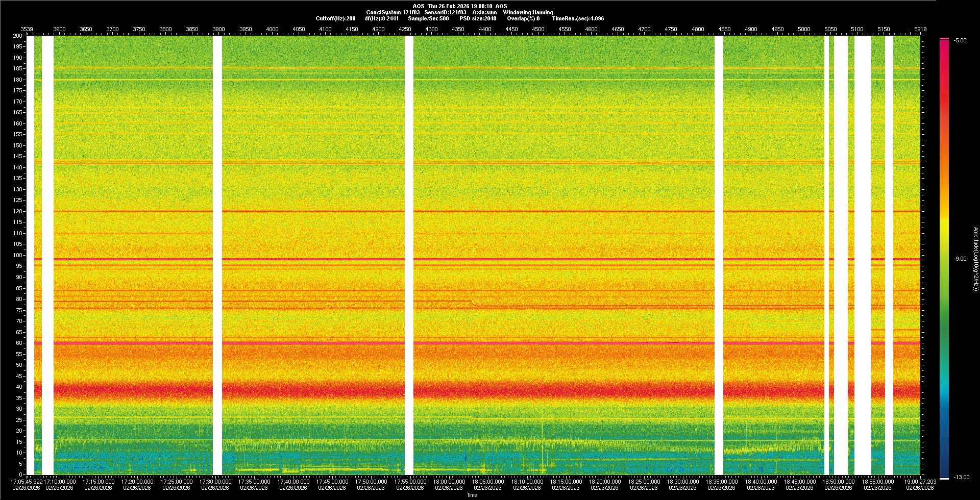Click the color scale bar near -9.00
This screenshot has width=980, height=500.
(x=944, y=259)
